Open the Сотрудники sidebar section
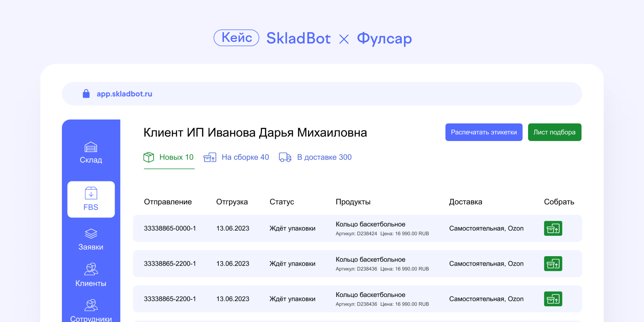Viewport: 644px width, 322px height. (x=91, y=311)
